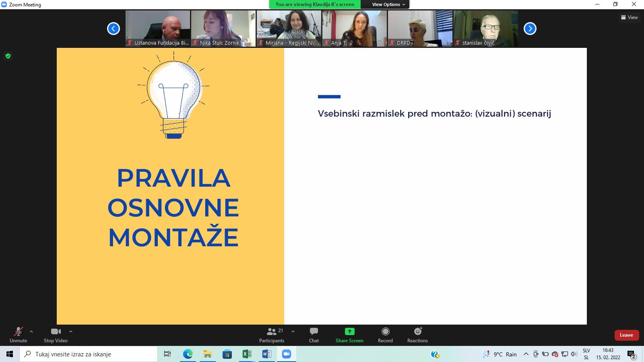
Task: Click the green encryption shield icon
Action: (8, 56)
